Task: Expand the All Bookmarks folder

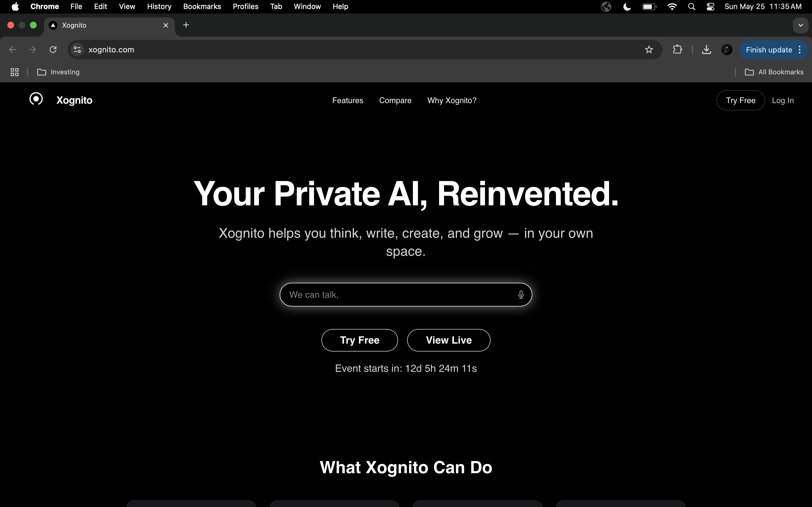Action: coord(774,72)
